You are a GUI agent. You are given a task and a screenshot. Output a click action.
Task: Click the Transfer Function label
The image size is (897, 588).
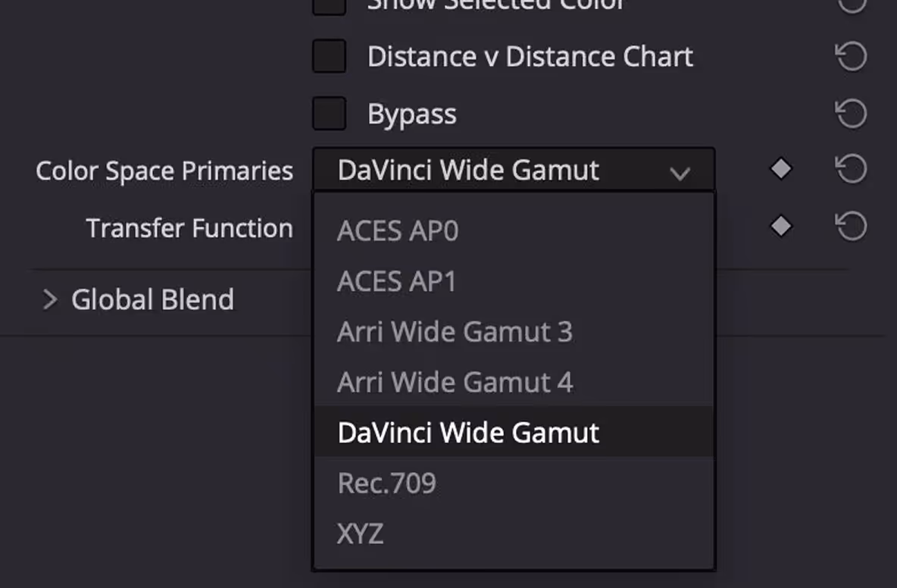click(189, 228)
